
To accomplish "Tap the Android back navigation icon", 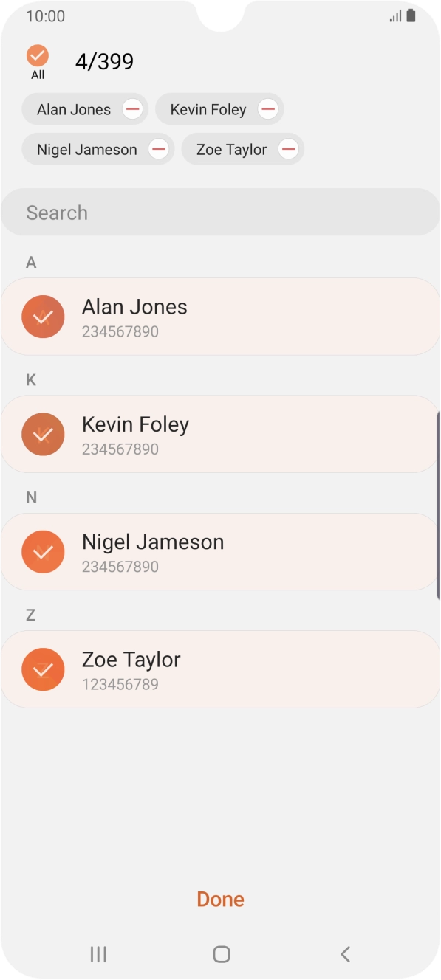I will [345, 954].
